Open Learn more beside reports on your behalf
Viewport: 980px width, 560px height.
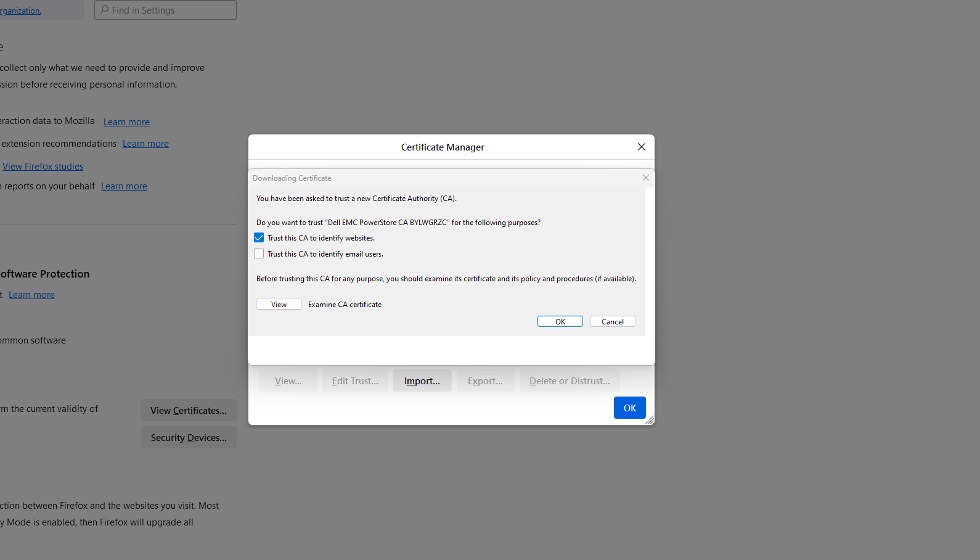point(124,186)
